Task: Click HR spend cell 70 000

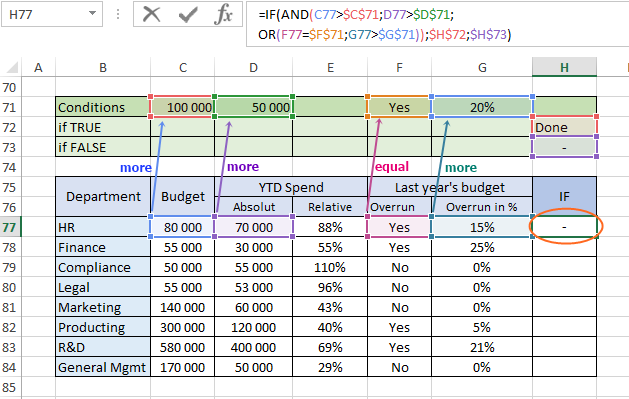Action: [254, 227]
